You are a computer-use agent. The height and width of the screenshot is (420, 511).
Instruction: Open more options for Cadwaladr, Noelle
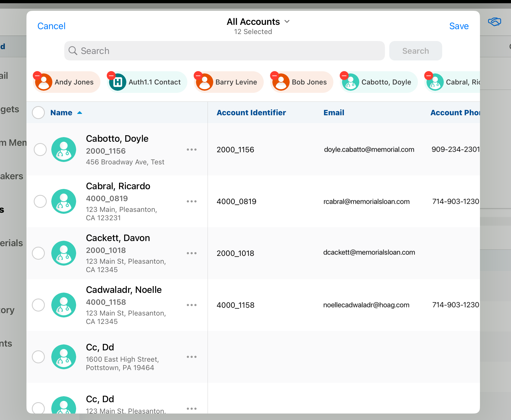click(x=191, y=305)
